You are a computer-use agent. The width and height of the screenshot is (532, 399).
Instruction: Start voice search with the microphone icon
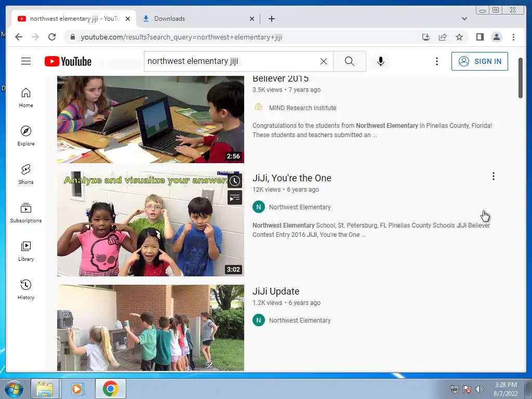(381, 61)
